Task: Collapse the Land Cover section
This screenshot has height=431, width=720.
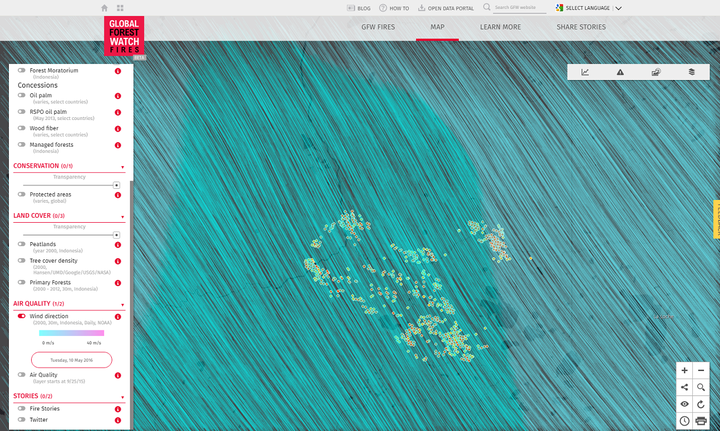Action: coord(123,217)
